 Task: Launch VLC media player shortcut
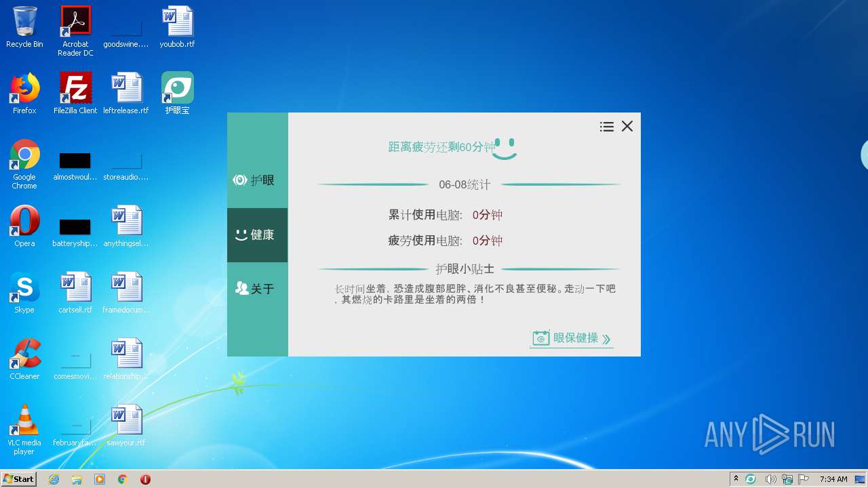coord(24,430)
